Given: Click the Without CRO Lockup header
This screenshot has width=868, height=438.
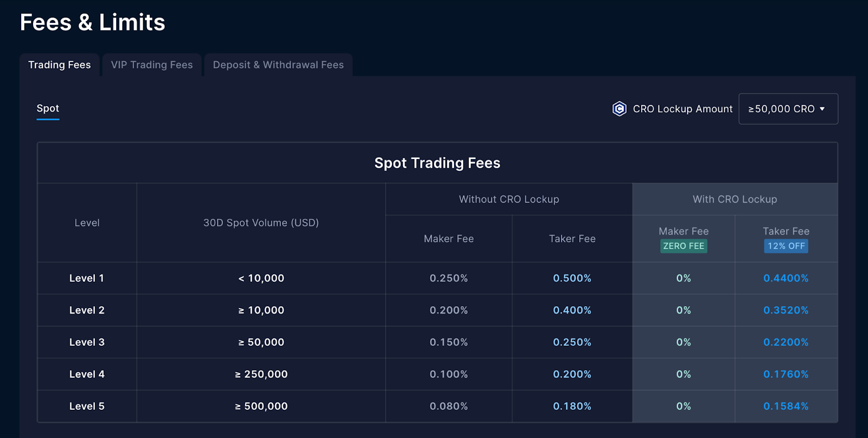Looking at the screenshot, I should tap(509, 199).
